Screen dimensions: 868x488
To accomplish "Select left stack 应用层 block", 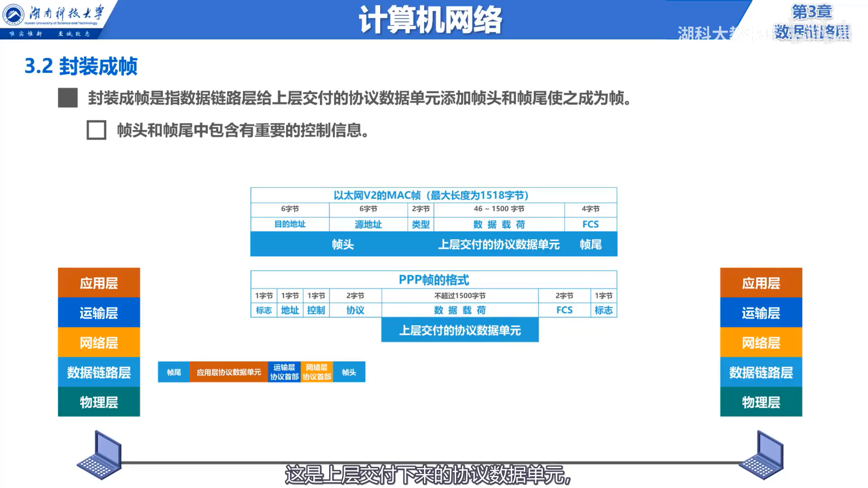I will (x=99, y=283).
